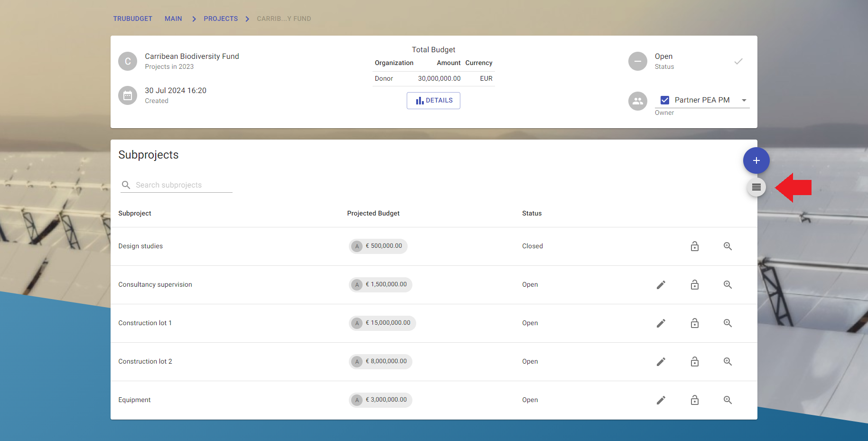This screenshot has height=441, width=868.
Task: Click the € 8,000,000.00 budget chip
Action: coord(381,361)
